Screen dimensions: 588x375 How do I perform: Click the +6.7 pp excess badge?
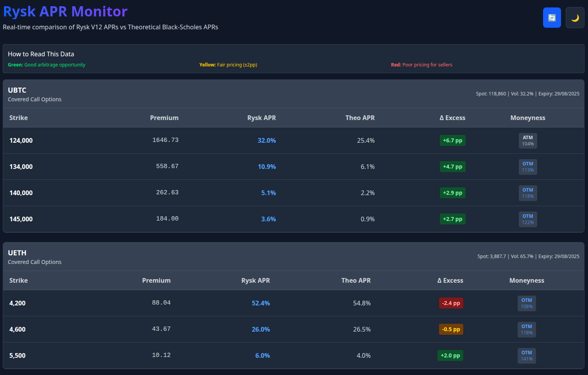tap(453, 140)
